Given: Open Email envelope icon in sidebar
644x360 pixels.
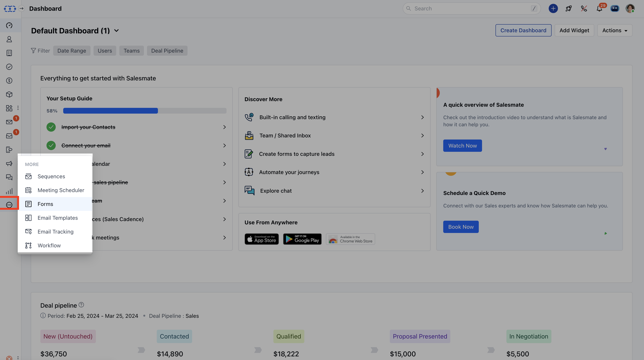Looking at the screenshot, I should coord(9,122).
